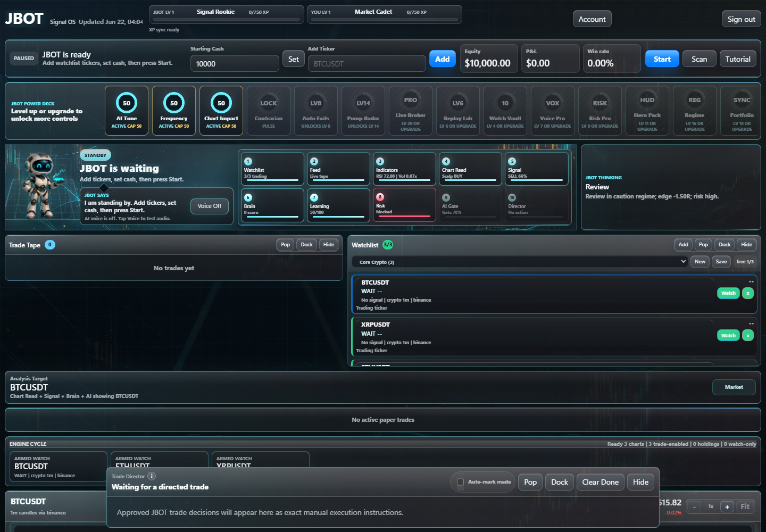Click the Scan button

pyautogui.click(x=700, y=59)
